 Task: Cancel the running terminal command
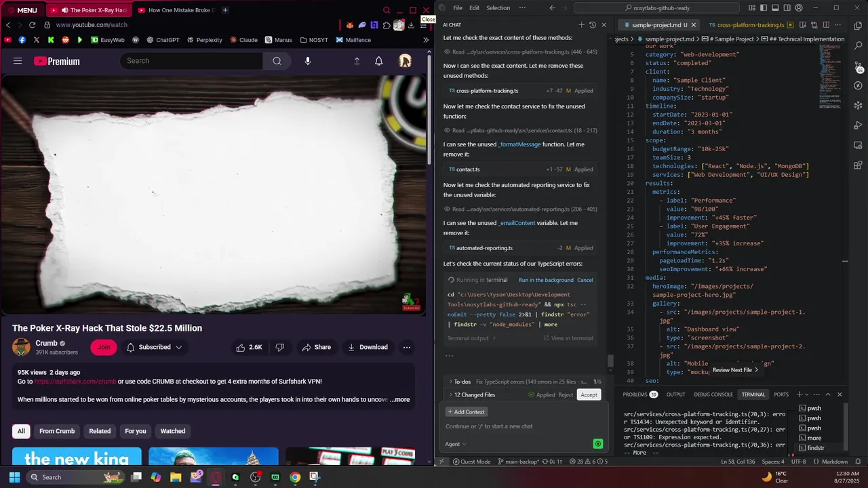click(585, 280)
